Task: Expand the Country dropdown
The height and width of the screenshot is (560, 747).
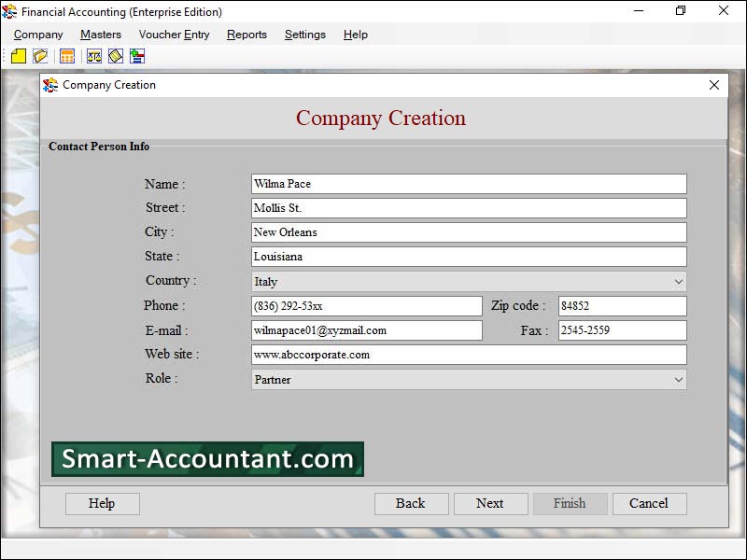Action: coord(678,282)
